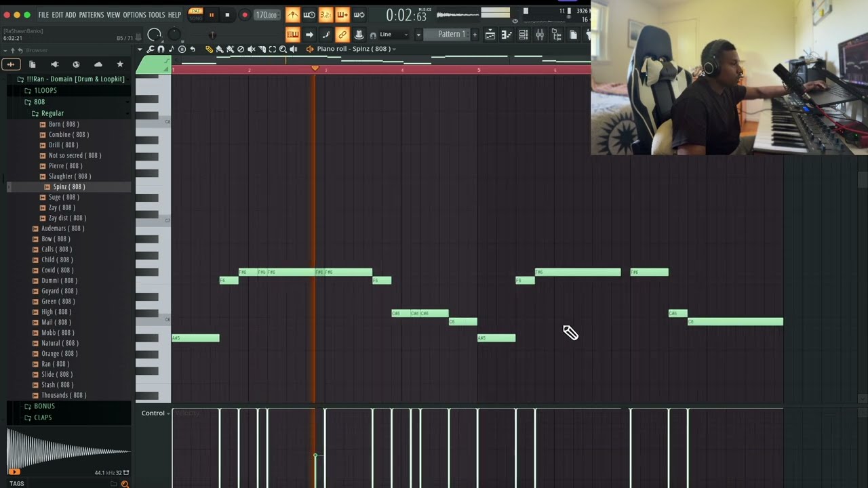
Task: Choose the Select marquee tool
Action: point(273,49)
